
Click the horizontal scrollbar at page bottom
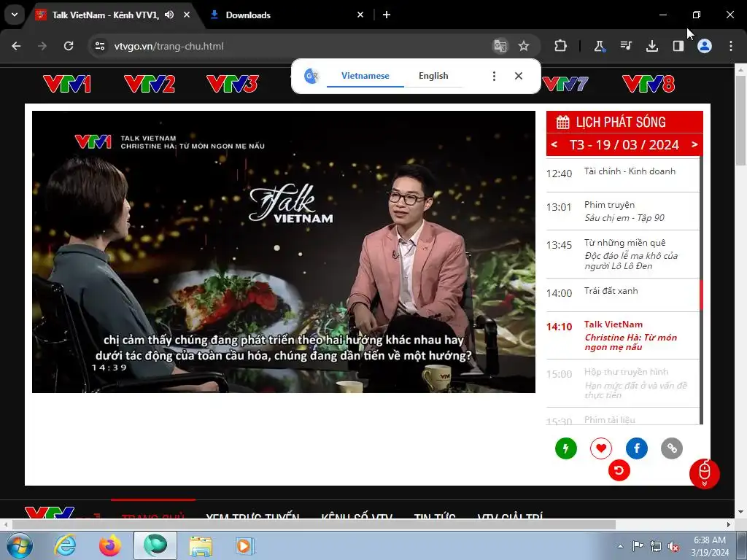[x=314, y=525]
